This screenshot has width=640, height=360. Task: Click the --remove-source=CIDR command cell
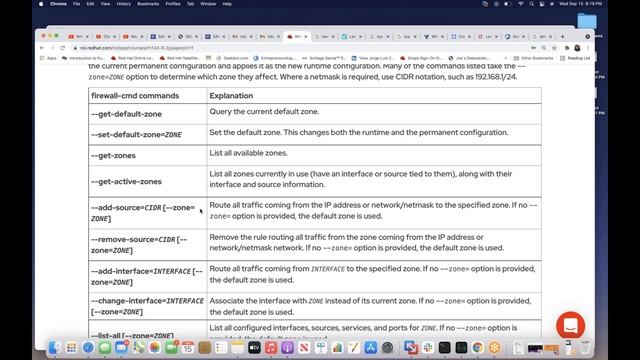pos(147,244)
